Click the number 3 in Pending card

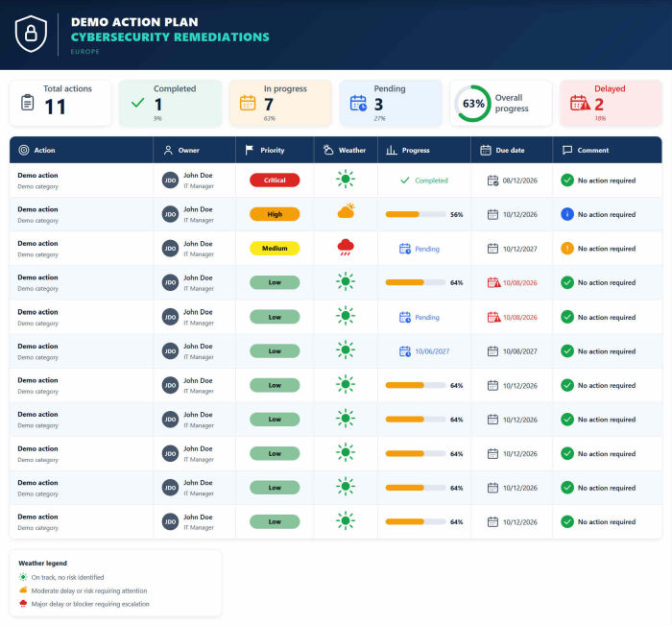click(x=379, y=105)
